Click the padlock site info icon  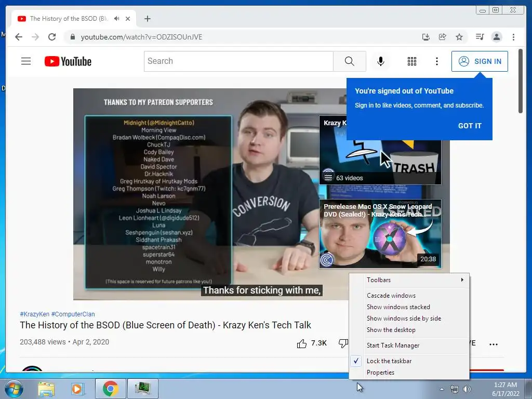(72, 37)
